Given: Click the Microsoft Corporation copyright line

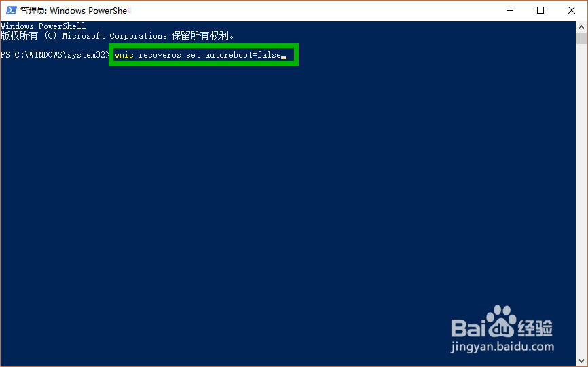Looking at the screenshot, I should 117,36.
